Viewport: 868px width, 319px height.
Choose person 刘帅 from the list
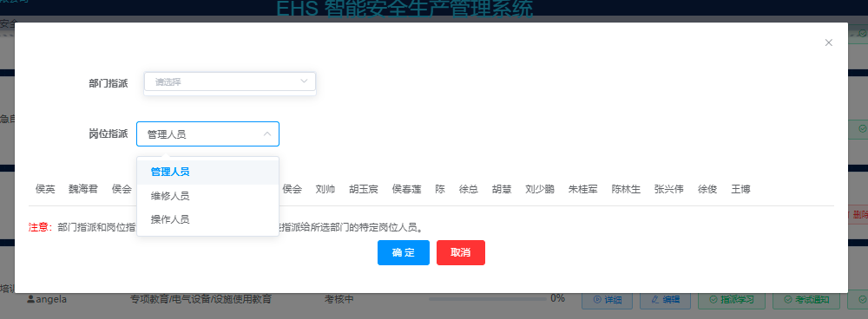pyautogui.click(x=325, y=190)
